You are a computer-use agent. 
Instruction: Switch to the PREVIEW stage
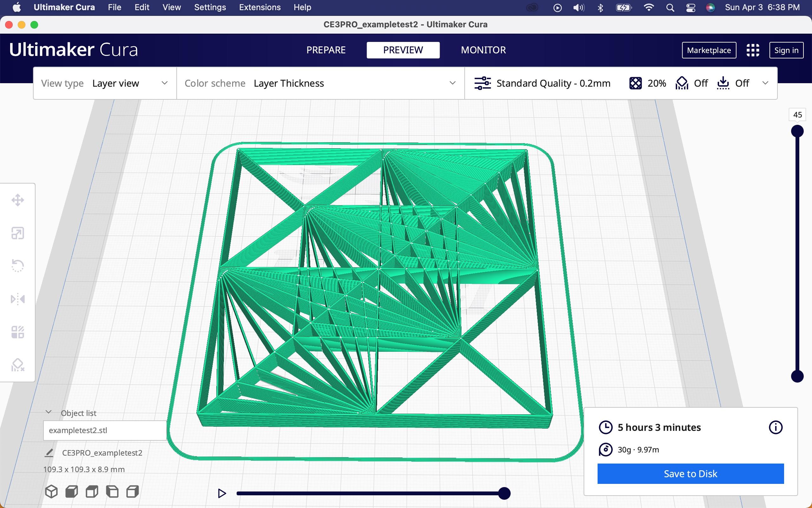coord(403,50)
